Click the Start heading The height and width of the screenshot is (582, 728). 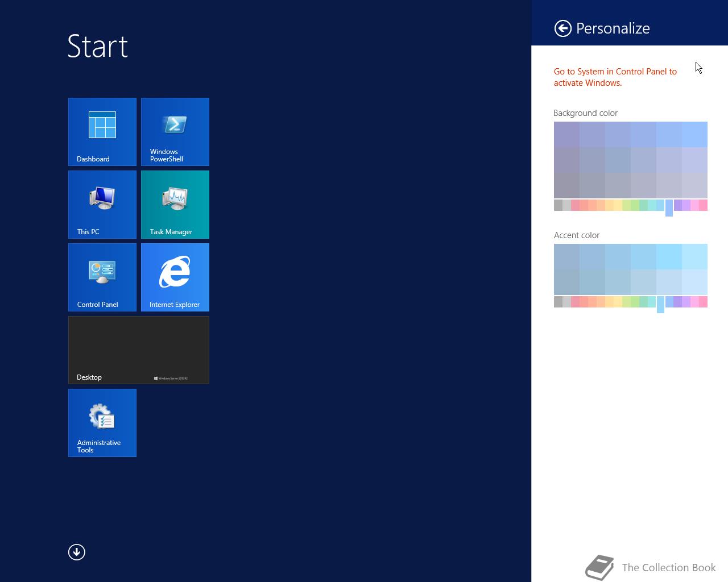98,46
